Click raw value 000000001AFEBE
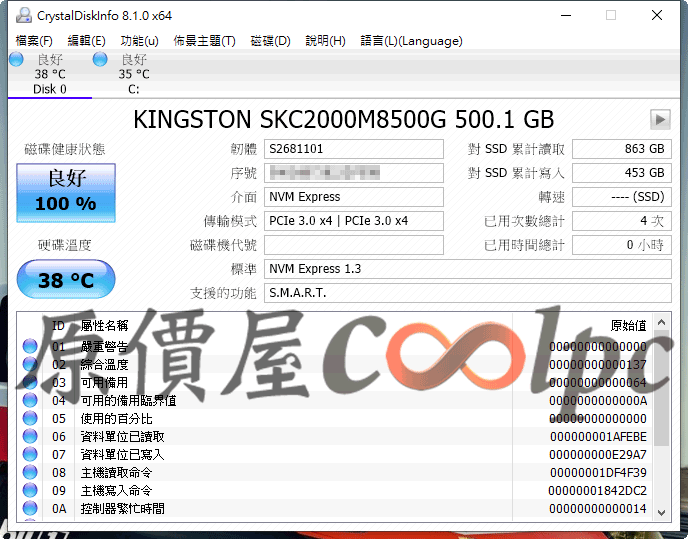The image size is (688, 539). coord(598,437)
